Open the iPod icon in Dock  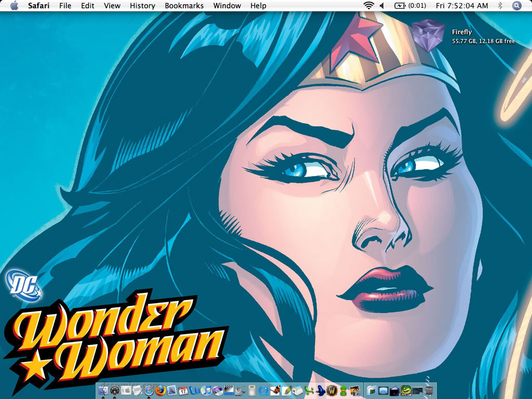pyautogui.click(x=251, y=391)
